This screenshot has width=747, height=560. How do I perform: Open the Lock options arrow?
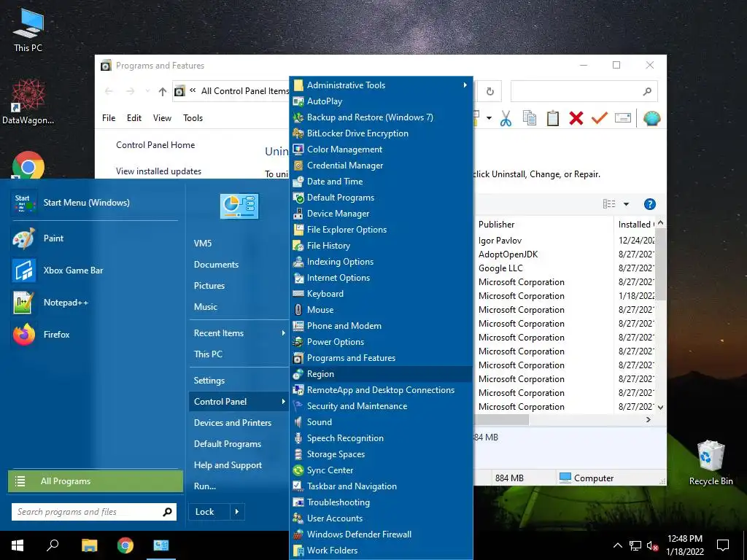point(237,512)
